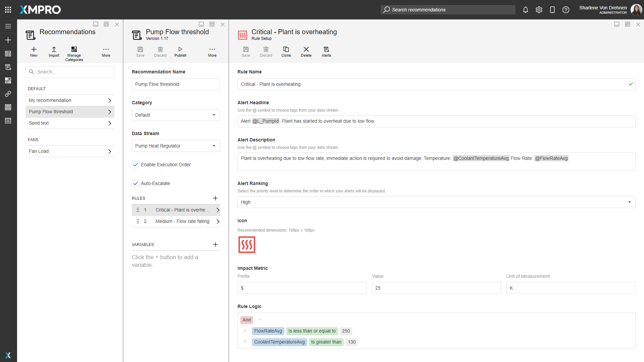Viewport: 644px width, 362px height.
Task: Open the Alert Ranking dropdown
Action: pos(436,202)
